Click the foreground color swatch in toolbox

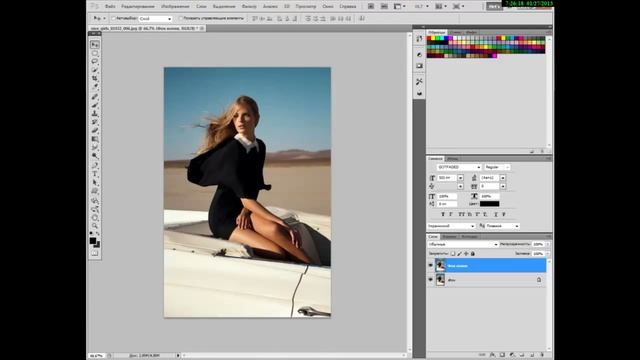(x=93, y=241)
